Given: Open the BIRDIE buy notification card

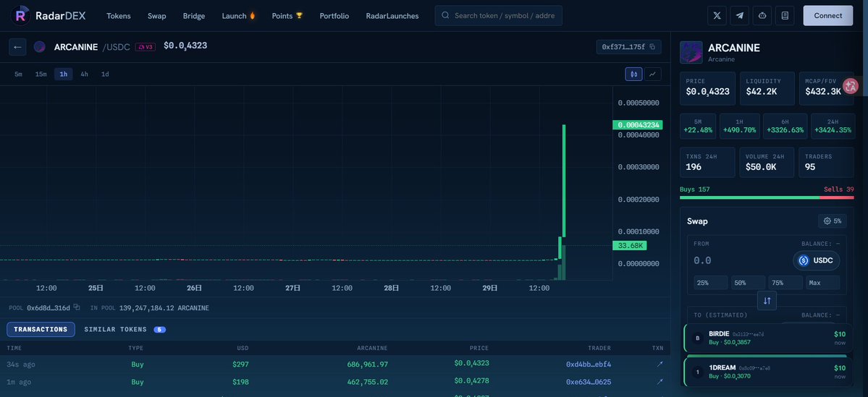Looking at the screenshot, I should click(768, 338).
